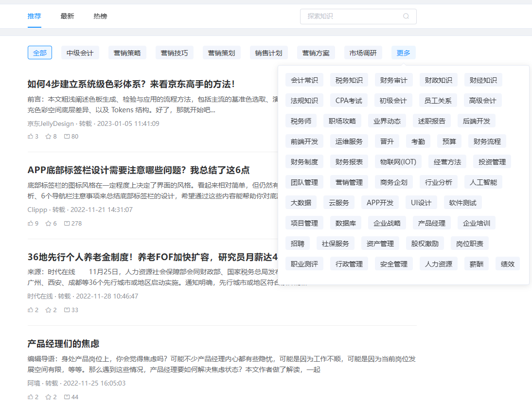This screenshot has width=532, height=405.
Task: Select the 物联网(IOT) tag
Action: tap(398, 162)
